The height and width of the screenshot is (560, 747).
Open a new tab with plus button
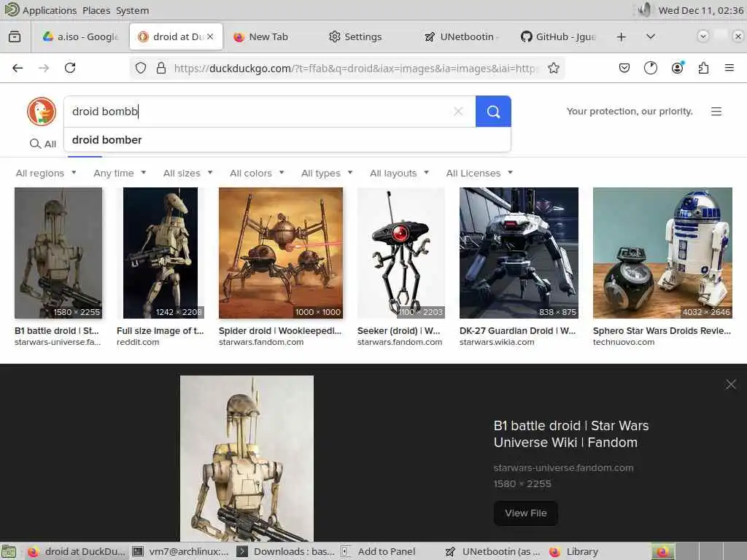click(622, 36)
